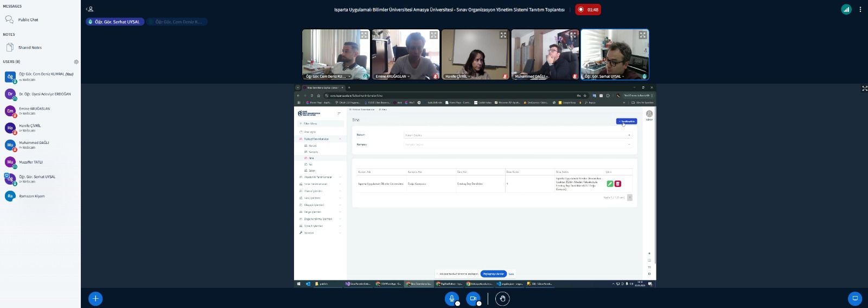This screenshot has height=308, width=868.
Task: Fullscreen Emine ARUĞASLAN's webcam
Action: (x=433, y=35)
